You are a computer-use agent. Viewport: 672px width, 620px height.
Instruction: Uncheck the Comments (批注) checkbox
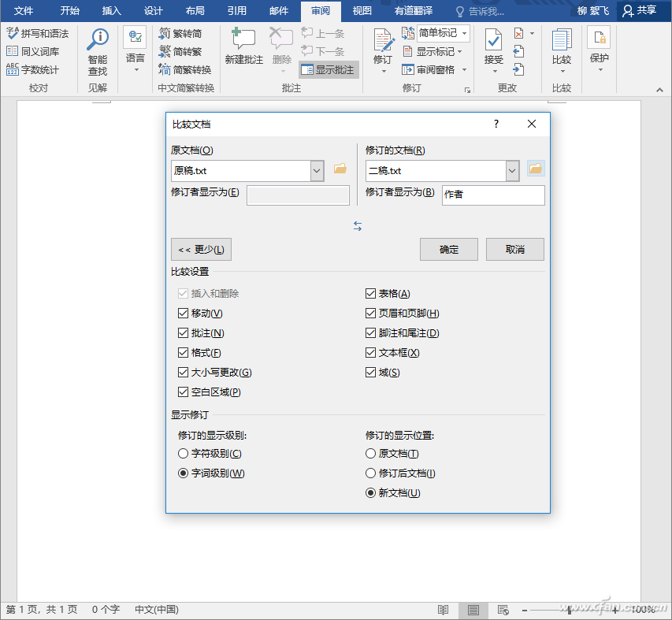[x=183, y=333]
